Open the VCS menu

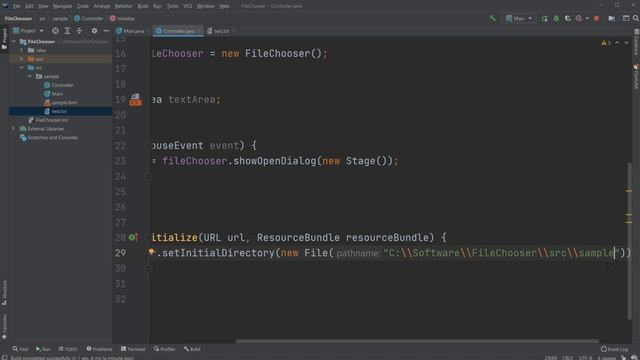coord(187,6)
